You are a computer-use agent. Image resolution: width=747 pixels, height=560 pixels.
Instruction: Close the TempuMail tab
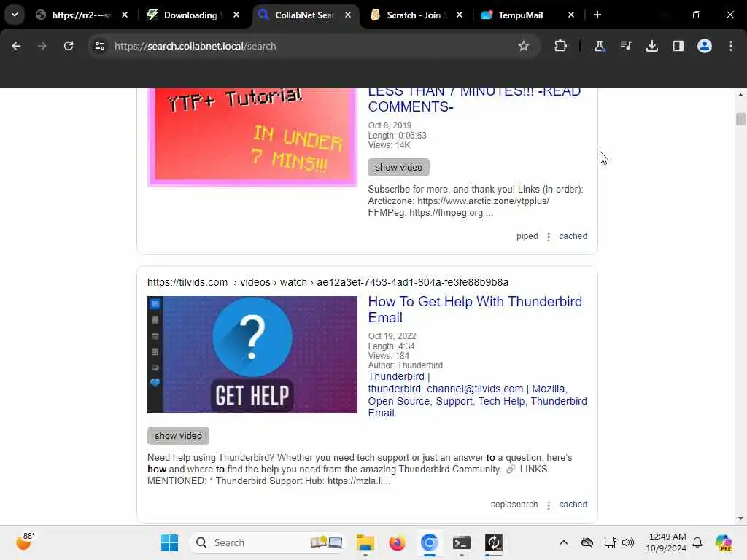(x=570, y=15)
